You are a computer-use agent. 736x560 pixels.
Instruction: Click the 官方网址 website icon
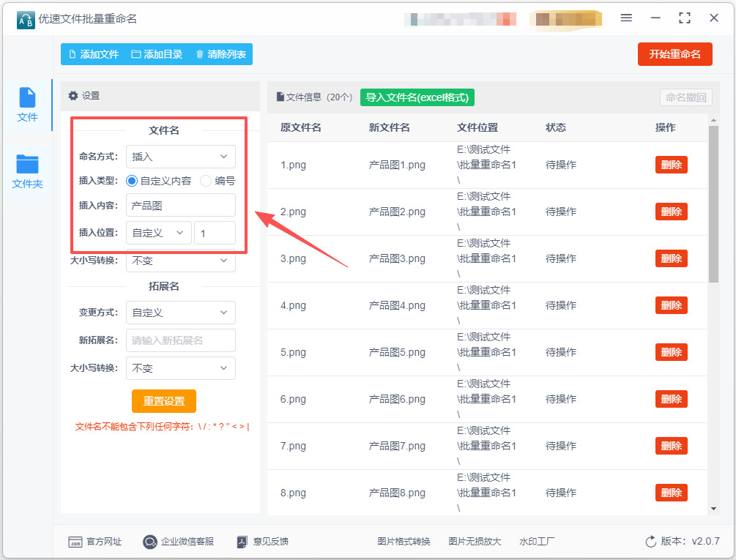[x=75, y=542]
